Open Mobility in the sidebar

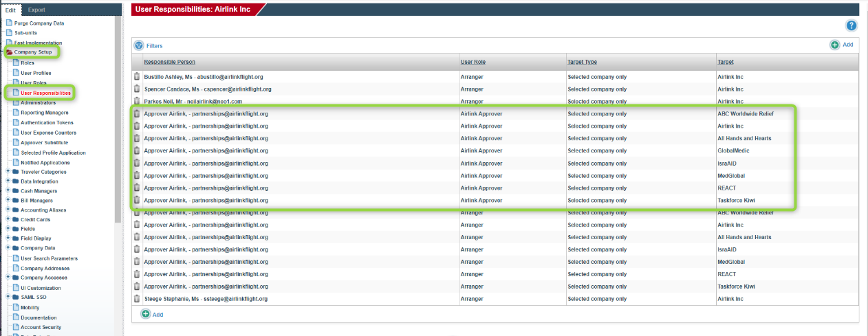30,308
